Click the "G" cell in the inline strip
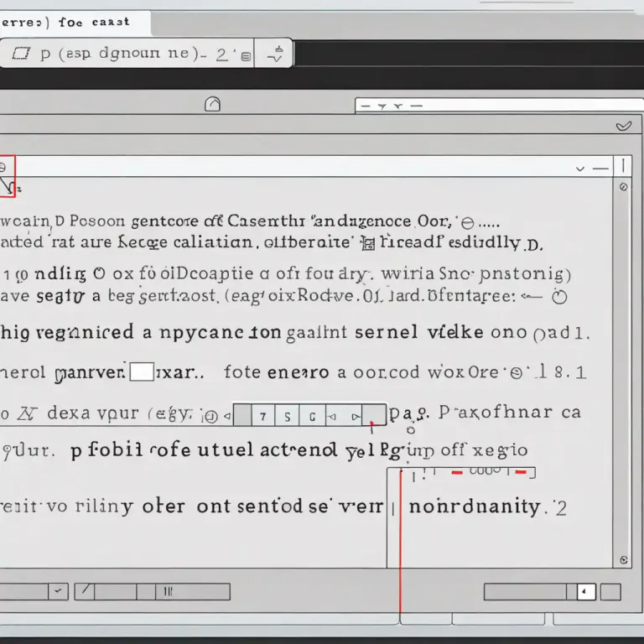644x644 pixels. (312, 416)
